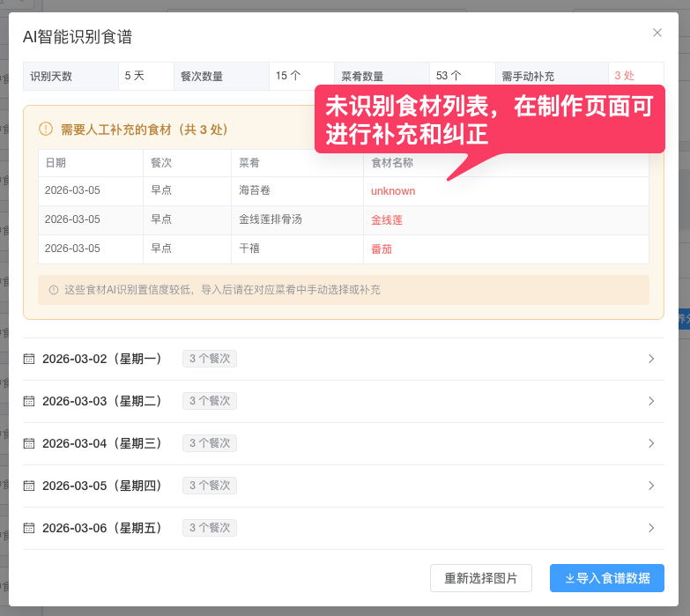The image size is (690, 616).
Task: Click the 早点 cell in the 干禧 row
Action: coord(187,249)
